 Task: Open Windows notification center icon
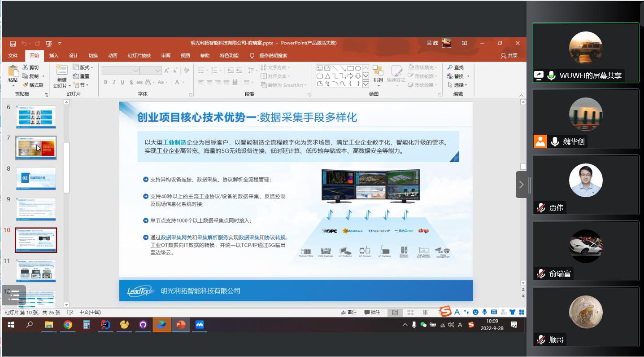click(x=514, y=325)
